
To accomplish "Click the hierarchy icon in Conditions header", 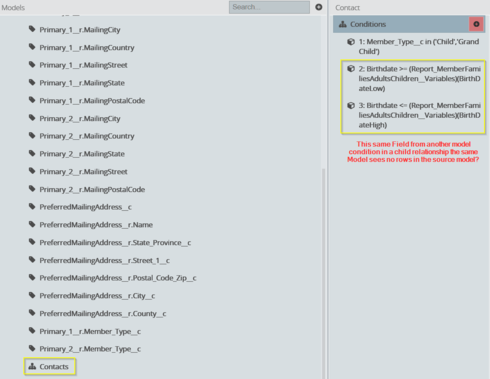I will pyautogui.click(x=343, y=24).
